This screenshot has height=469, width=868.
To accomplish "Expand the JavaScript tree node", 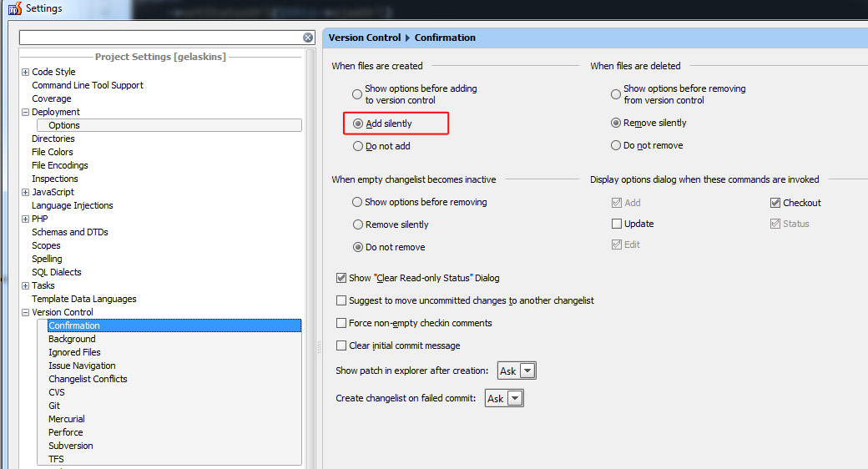I will [x=26, y=192].
